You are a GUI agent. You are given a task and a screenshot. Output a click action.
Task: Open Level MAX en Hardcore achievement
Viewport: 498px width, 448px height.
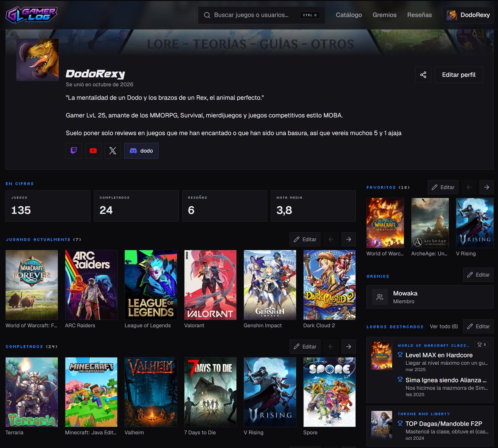[439, 355]
